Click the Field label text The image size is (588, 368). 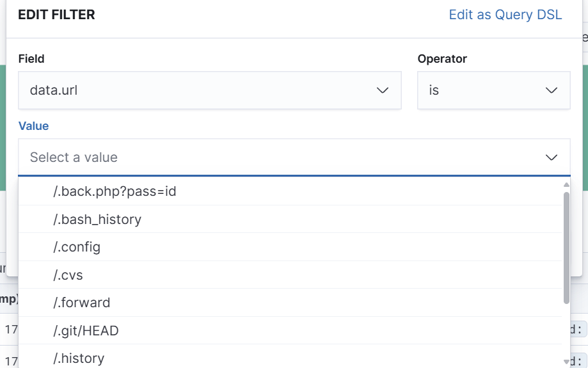click(x=31, y=59)
